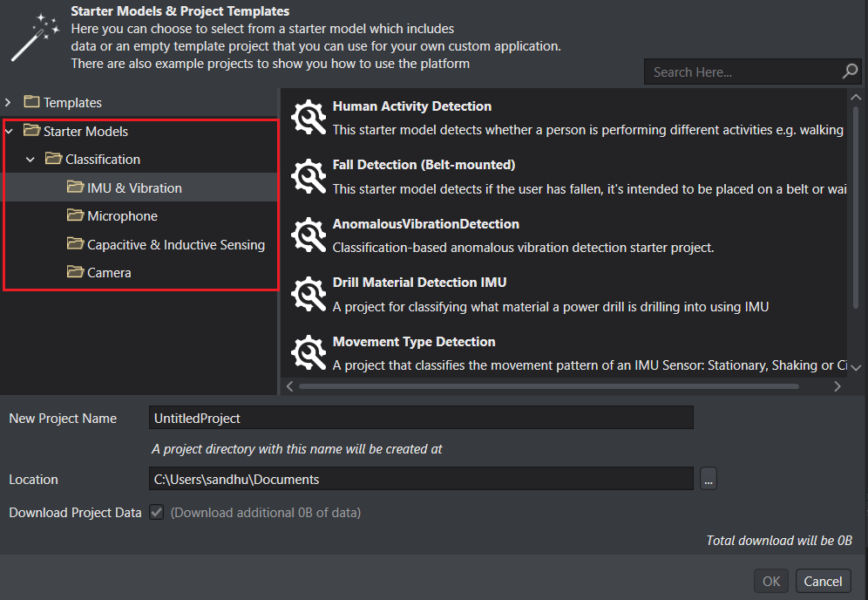Screen dimensions: 868x600
Task: Click the Drill Material Detection IMU icon
Action: pyautogui.click(x=309, y=294)
